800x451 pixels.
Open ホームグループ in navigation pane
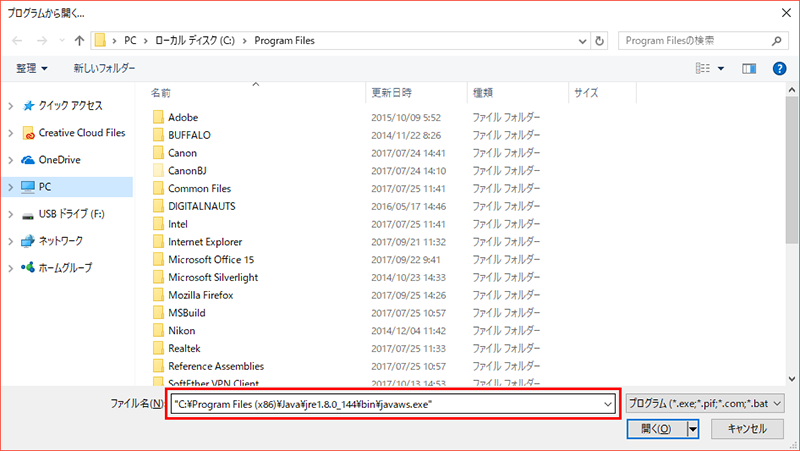coord(65,268)
